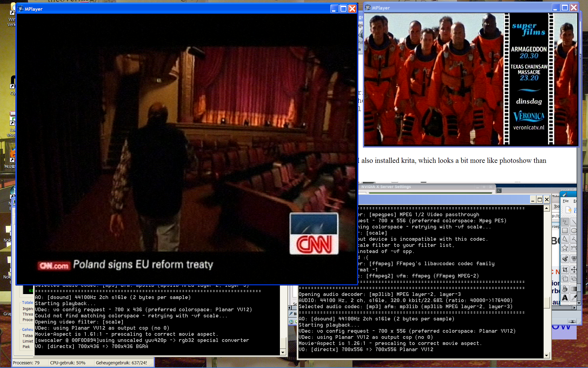
Task: Click the 'Starting playback...' line in left terminal
Action: (x=66, y=304)
